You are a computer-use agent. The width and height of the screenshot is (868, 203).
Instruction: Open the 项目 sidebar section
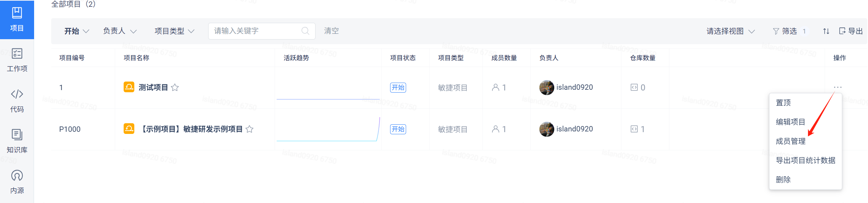pos(17,20)
